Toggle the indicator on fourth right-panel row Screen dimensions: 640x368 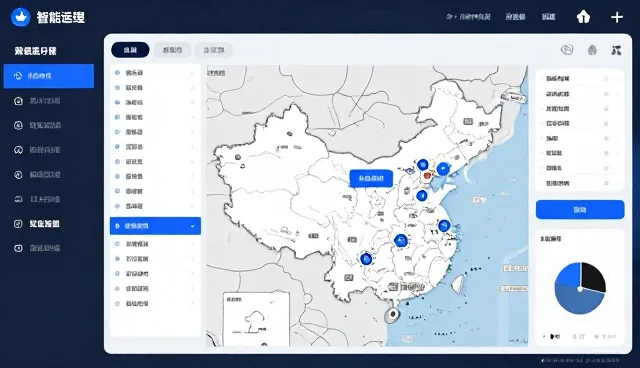607,123
